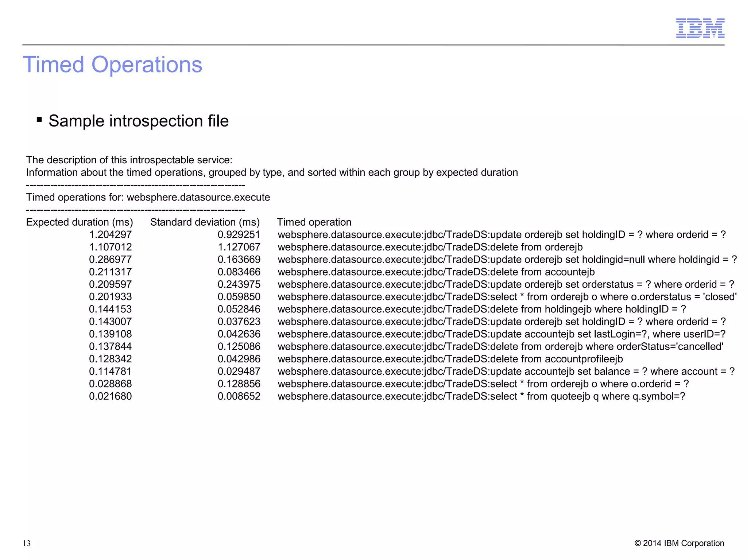Screen dimensions: 747x560
Task: Click the 'Expected duration (ms)' column header
Action: point(80,222)
